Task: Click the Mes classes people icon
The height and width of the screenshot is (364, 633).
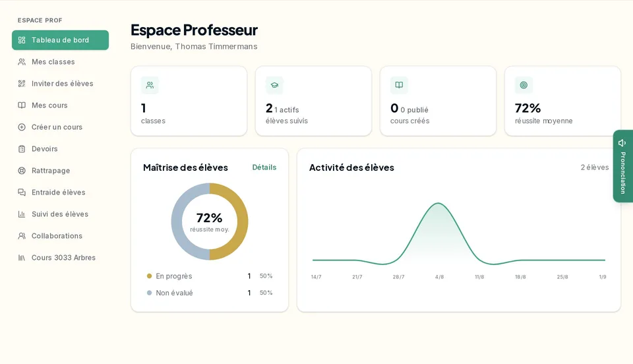Action: coord(22,62)
